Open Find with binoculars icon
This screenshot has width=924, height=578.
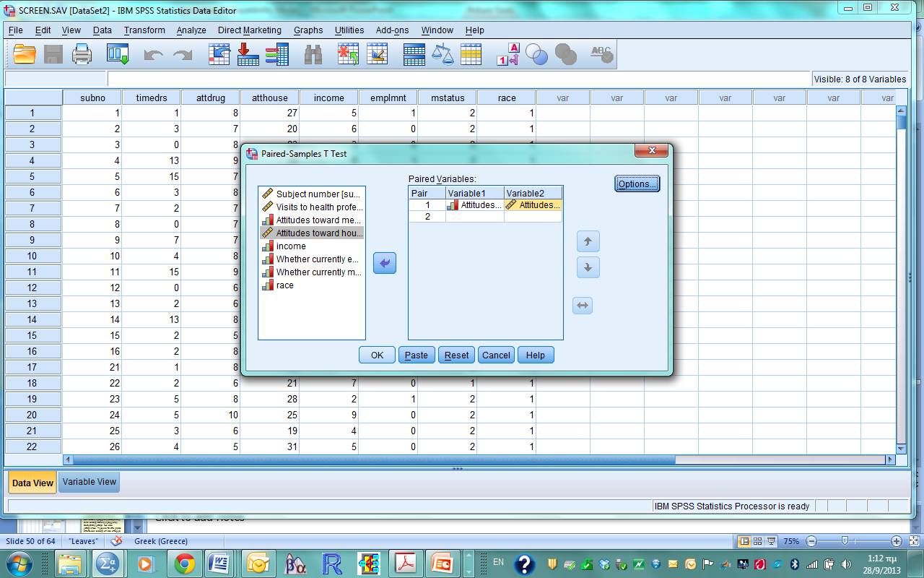[x=313, y=54]
